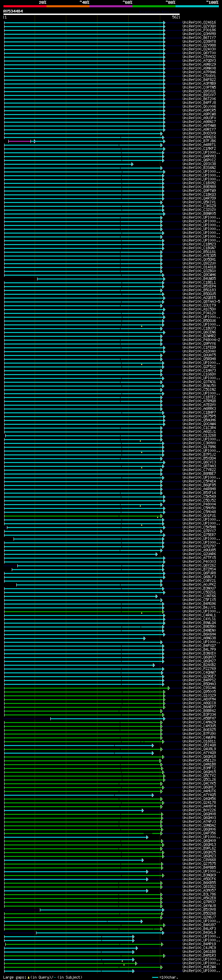Click hit label UniRef100_O16811
Viewport: 222px width, 980px height.
pos(199,742)
